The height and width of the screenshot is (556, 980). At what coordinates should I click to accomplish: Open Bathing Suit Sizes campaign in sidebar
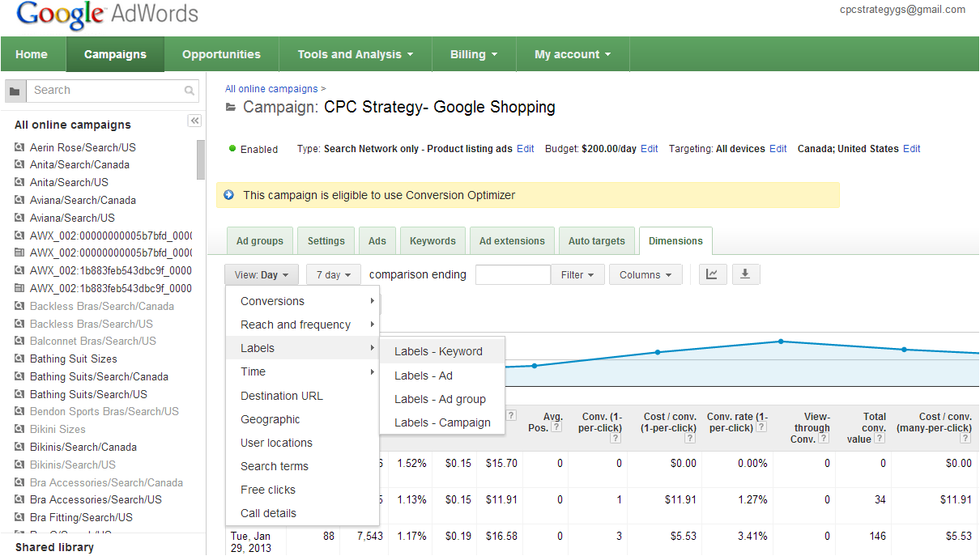(73, 359)
